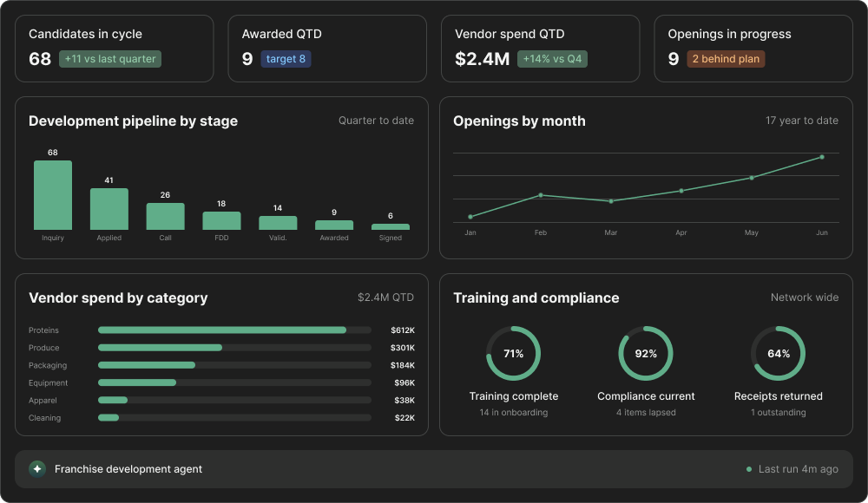Click the Awarded bar in the pipeline chart
This screenshot has width=868, height=503.
click(334, 225)
